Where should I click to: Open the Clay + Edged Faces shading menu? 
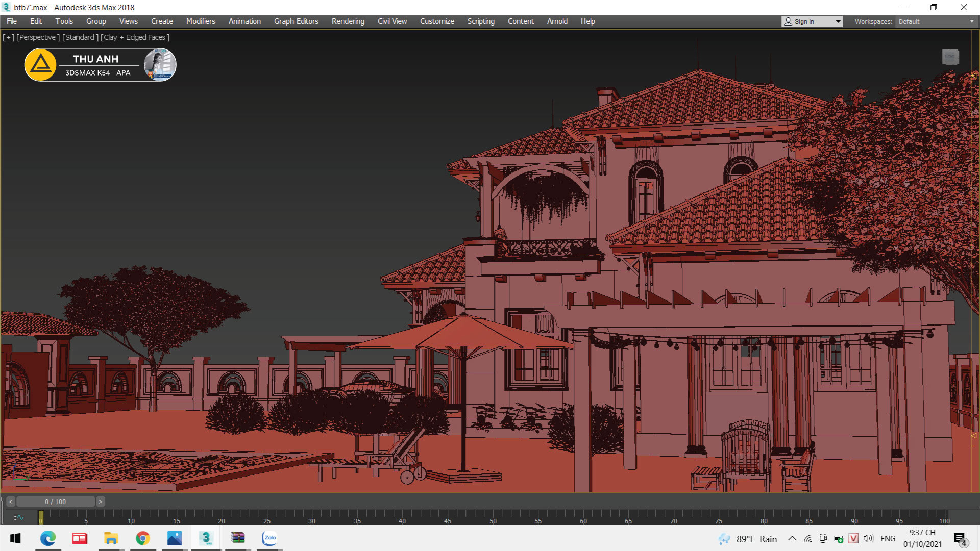(135, 37)
